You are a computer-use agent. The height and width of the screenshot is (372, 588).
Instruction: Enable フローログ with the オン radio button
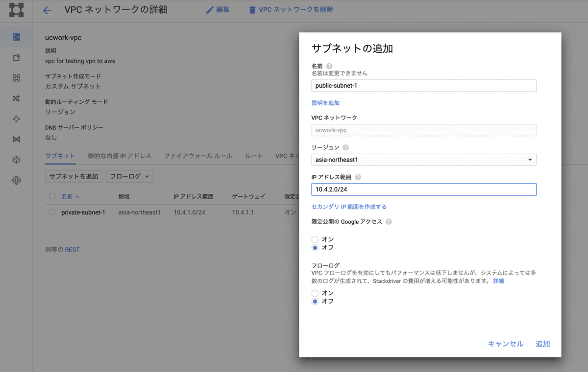315,293
